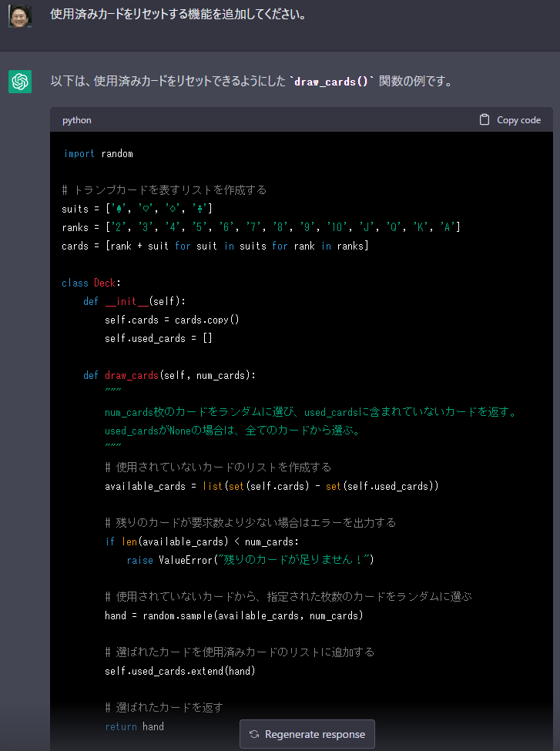Click the circular arrows regenerate icon
The height and width of the screenshot is (751, 560).
(254, 734)
